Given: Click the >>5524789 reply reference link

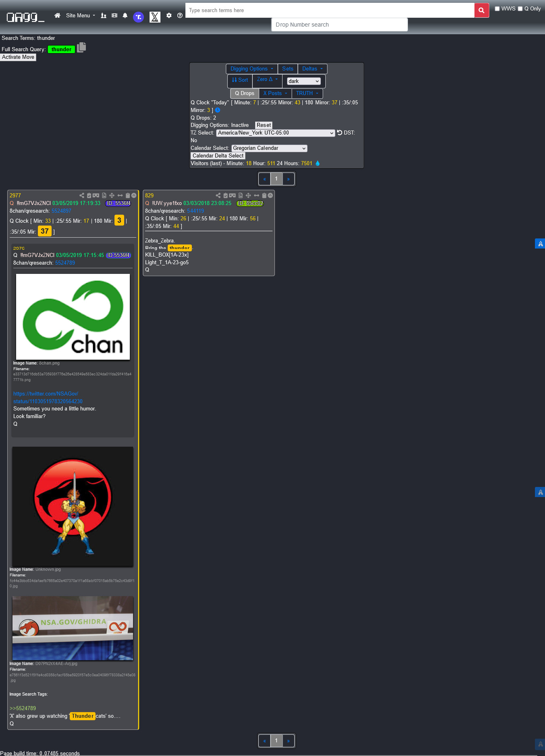Looking at the screenshot, I should pyautogui.click(x=23, y=708).
